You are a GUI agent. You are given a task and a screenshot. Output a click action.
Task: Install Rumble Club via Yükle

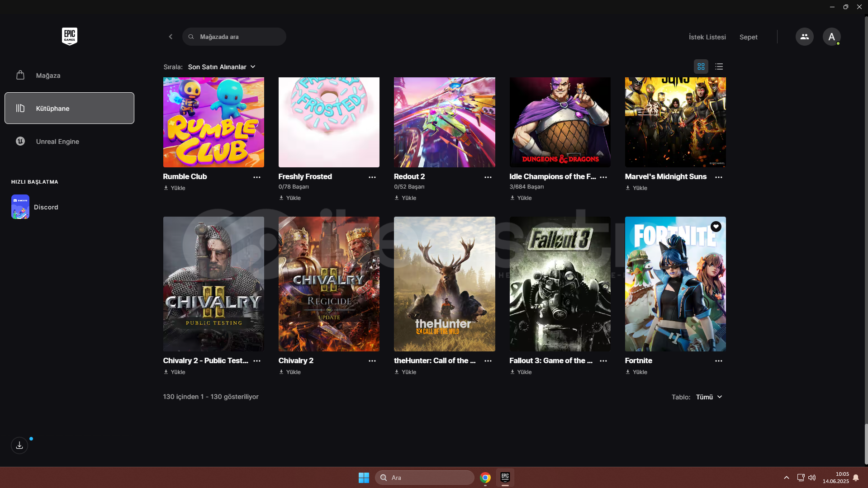tap(175, 188)
